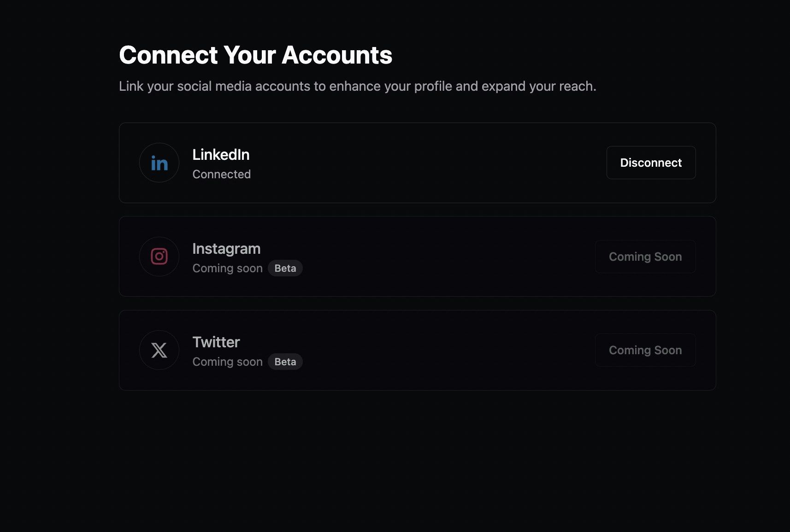
Task: Select the Instagram account name
Action: point(226,249)
